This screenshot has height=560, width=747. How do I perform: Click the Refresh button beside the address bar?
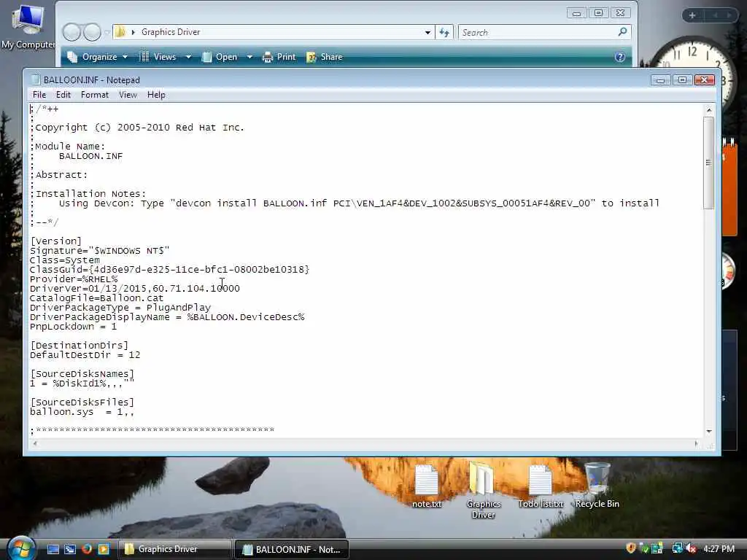tap(444, 32)
